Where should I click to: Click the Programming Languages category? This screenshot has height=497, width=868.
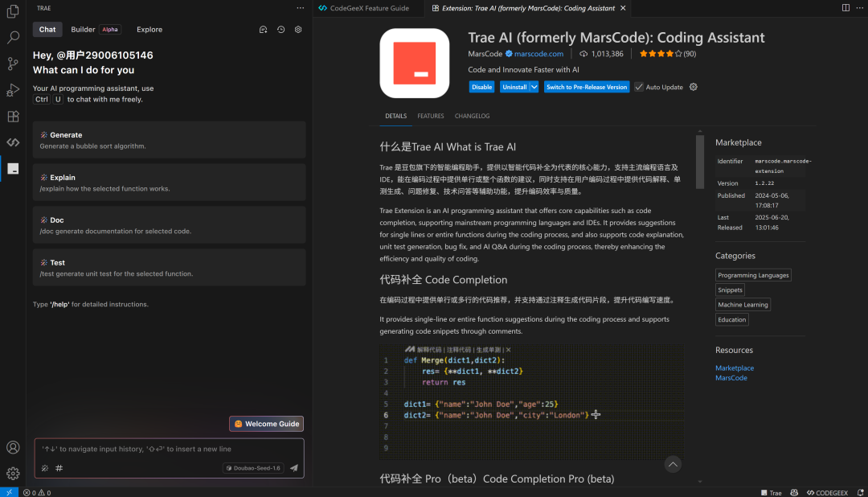click(x=753, y=275)
